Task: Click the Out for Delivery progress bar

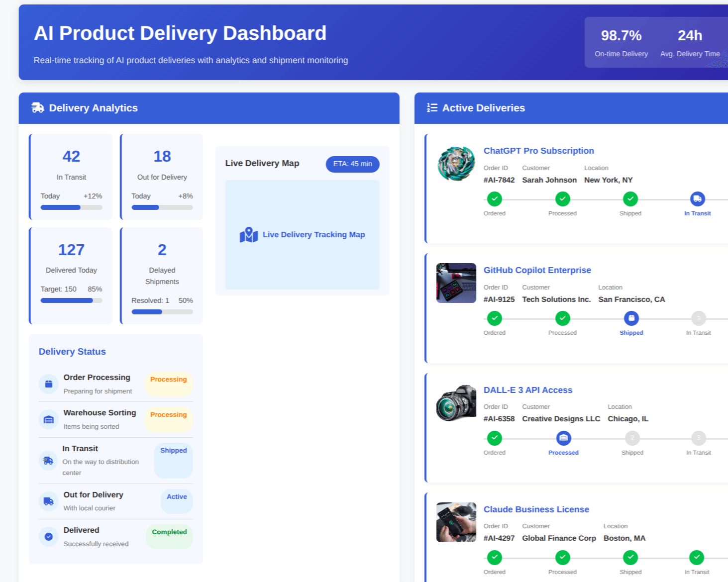Action: (x=162, y=207)
